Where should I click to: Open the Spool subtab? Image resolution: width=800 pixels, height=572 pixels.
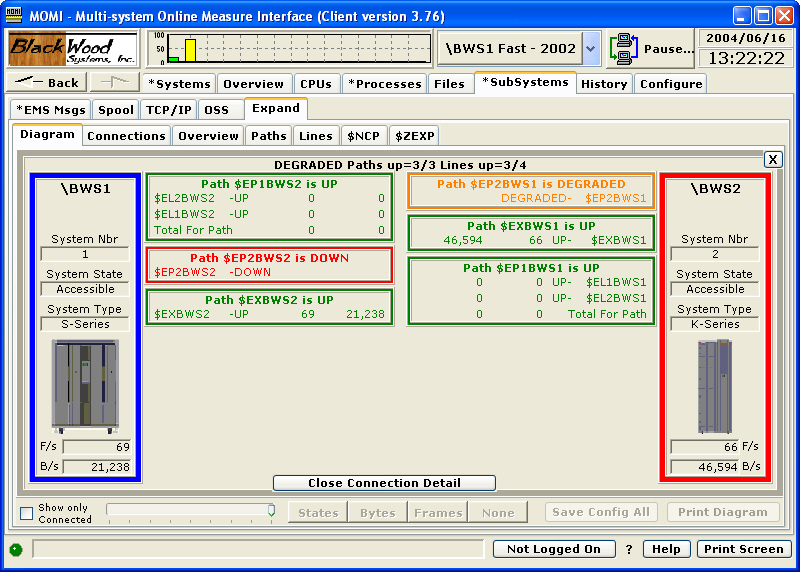[116, 110]
